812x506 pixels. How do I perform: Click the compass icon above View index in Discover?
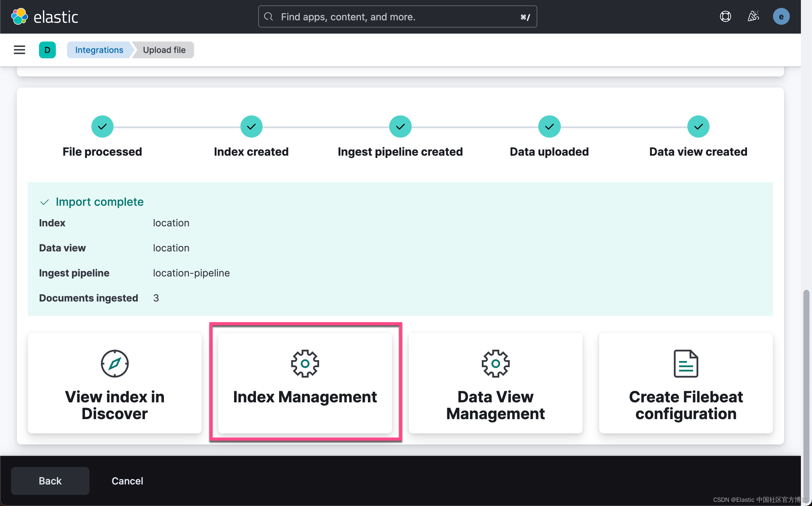click(115, 364)
